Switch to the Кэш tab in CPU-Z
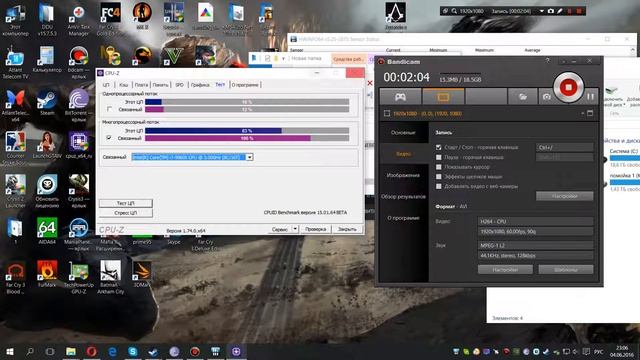The width and height of the screenshot is (640, 360). pyautogui.click(x=124, y=85)
